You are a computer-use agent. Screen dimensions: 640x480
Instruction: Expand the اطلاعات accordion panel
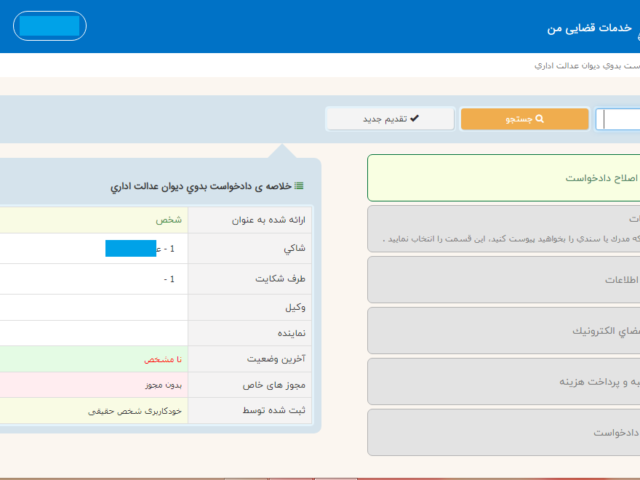click(503, 280)
